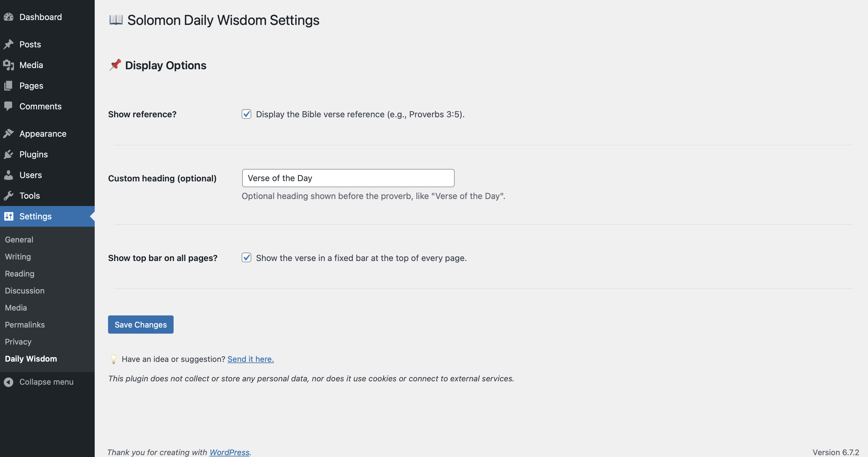Viewport: 868px width, 457px height.
Task: Click into the Custom heading text field
Action: [x=348, y=178]
